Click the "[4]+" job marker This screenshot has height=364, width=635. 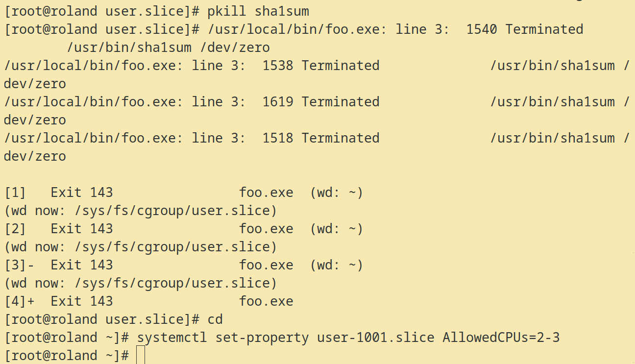(x=20, y=301)
